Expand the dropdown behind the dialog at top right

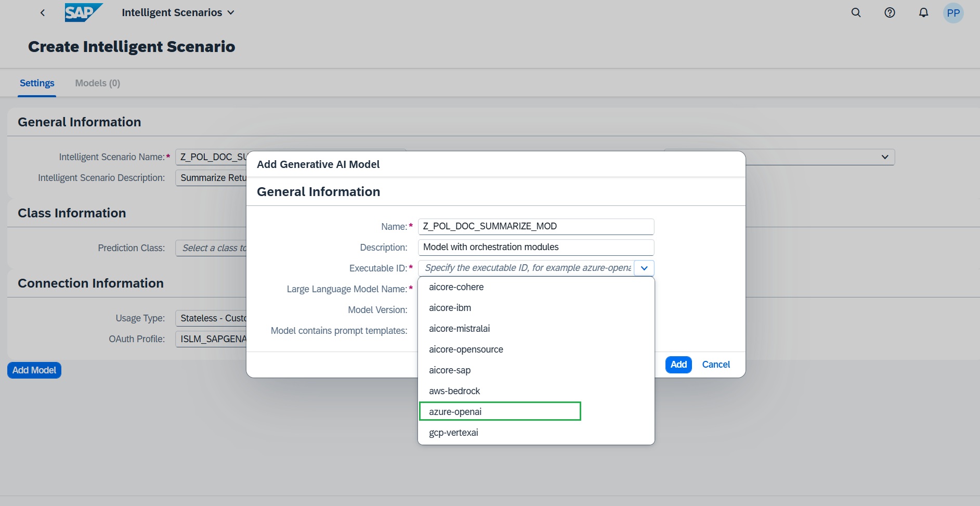coord(885,157)
